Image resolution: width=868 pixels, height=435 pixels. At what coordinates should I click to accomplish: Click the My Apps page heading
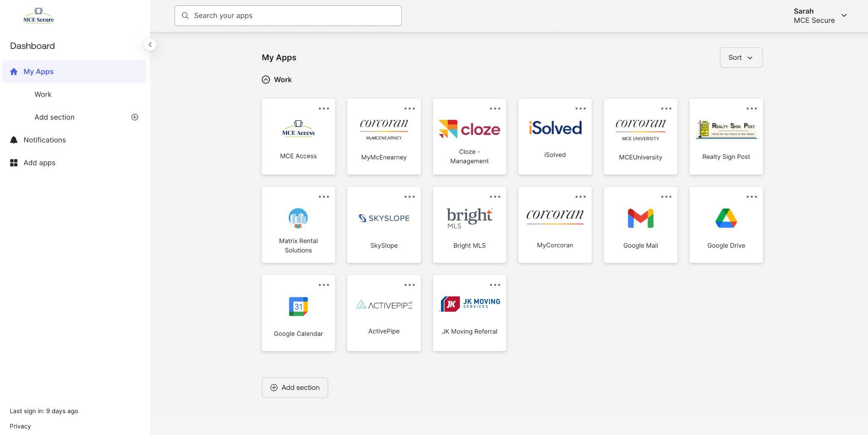pyautogui.click(x=279, y=58)
